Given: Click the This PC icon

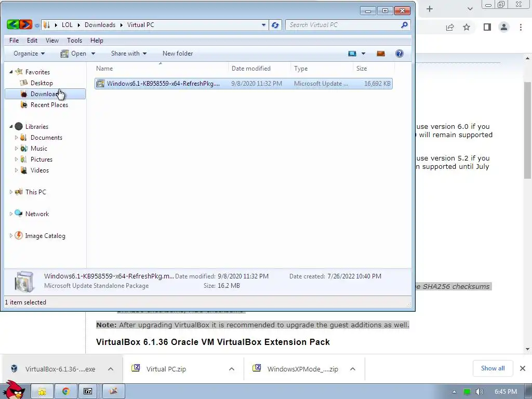Looking at the screenshot, I should pyautogui.click(x=19, y=192).
